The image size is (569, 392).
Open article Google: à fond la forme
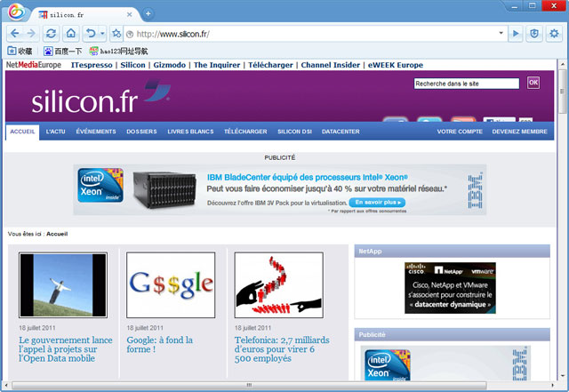160,345
